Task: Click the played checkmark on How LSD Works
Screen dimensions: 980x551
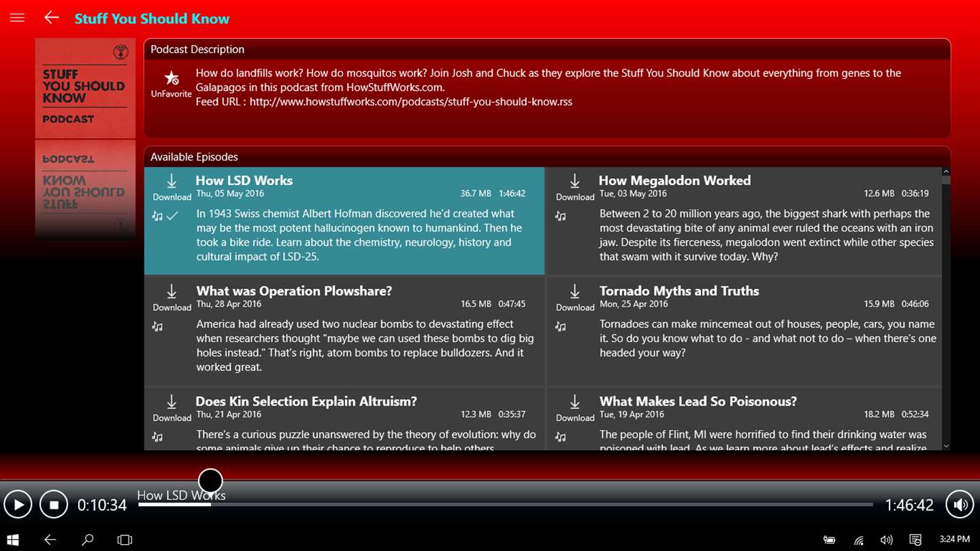Action: click(172, 216)
